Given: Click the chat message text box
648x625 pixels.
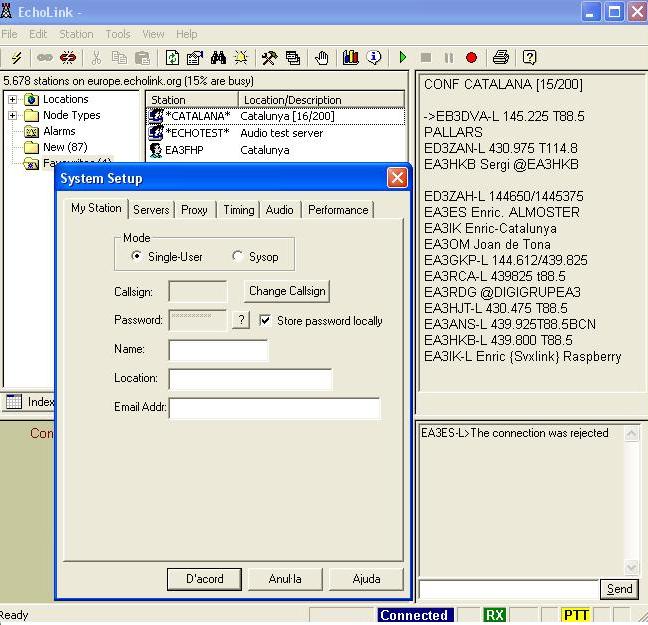Looking at the screenshot, I should pyautogui.click(x=508, y=589).
